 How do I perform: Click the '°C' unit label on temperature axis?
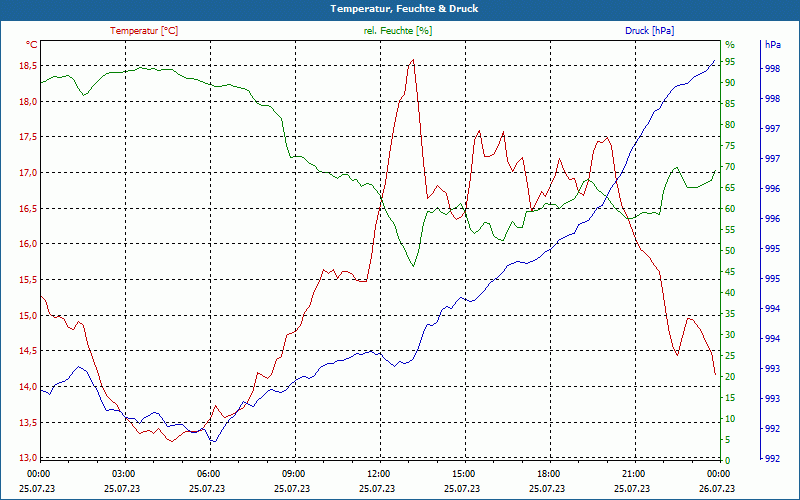click(31, 45)
